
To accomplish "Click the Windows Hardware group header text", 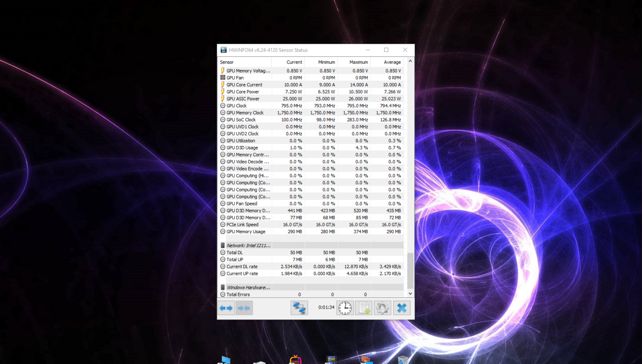I will pyautogui.click(x=248, y=287).
